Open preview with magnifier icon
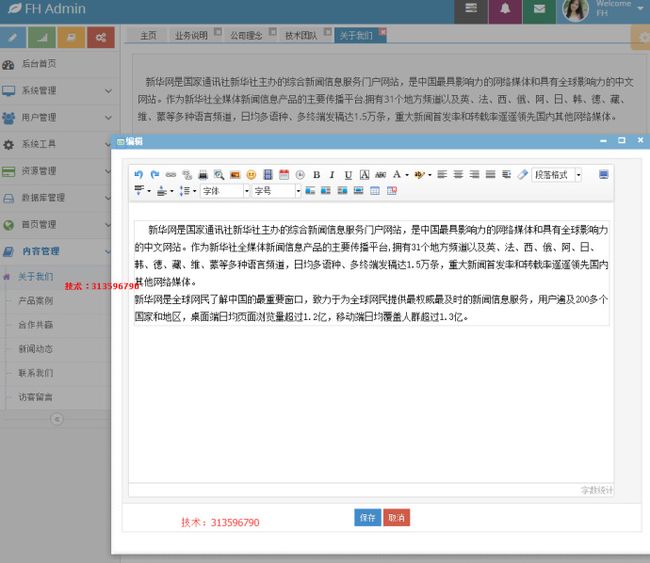Screen dimensions: 650x563 pyautogui.click(x=219, y=175)
